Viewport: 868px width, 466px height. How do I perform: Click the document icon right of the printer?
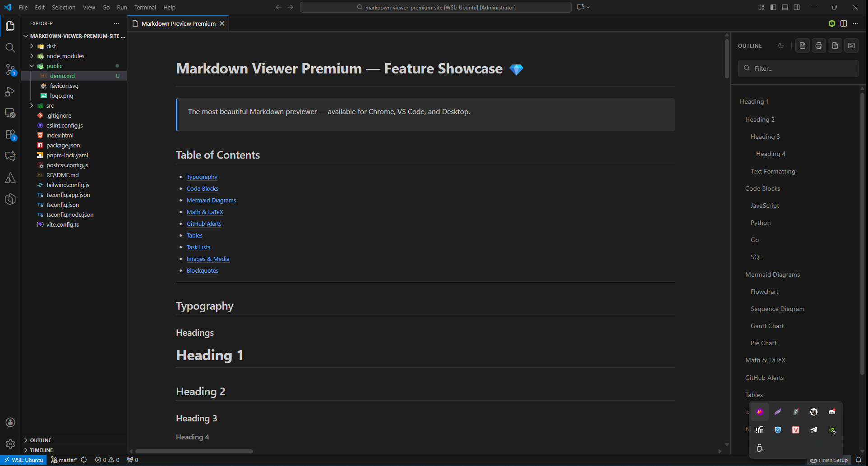click(835, 46)
